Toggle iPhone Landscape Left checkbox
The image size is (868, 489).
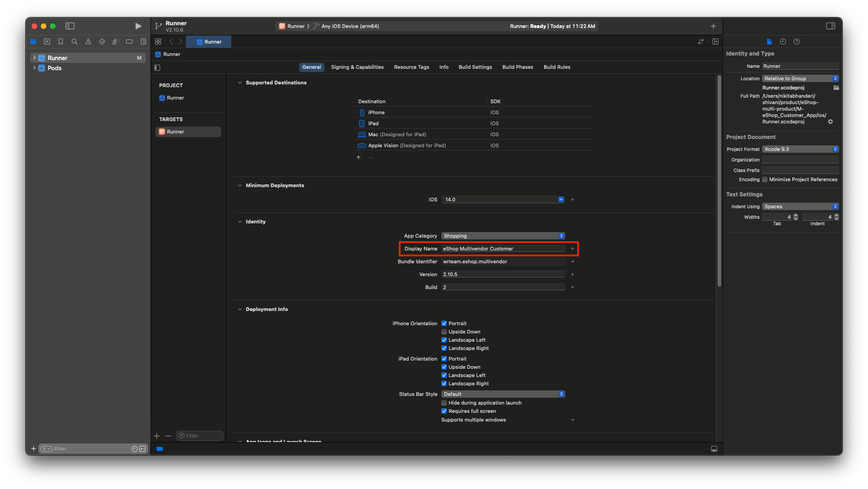click(x=444, y=340)
